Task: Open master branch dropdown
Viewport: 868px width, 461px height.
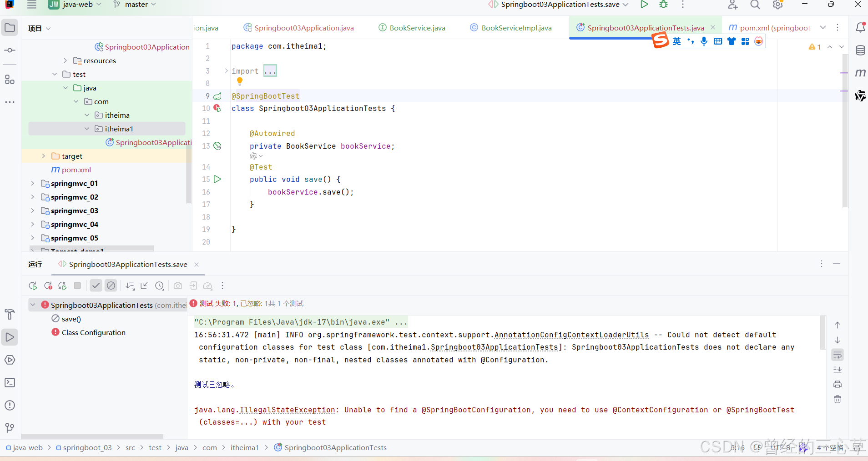Action: click(134, 5)
